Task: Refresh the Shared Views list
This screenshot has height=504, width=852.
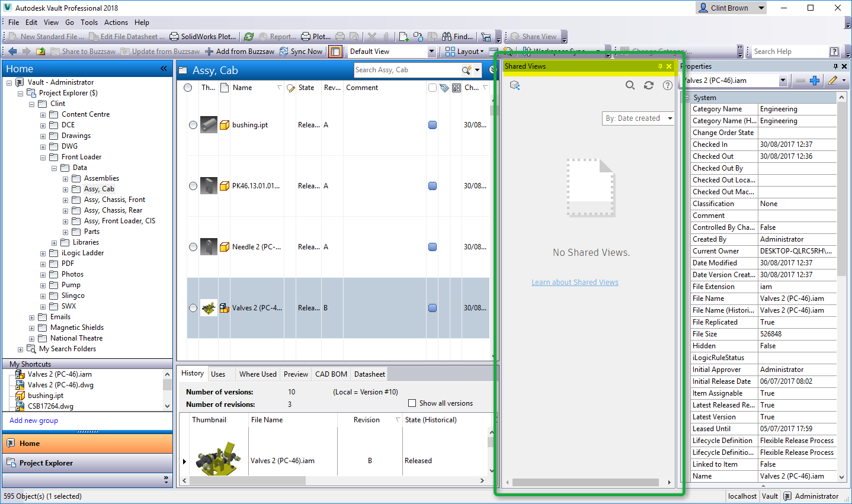Action: click(649, 85)
